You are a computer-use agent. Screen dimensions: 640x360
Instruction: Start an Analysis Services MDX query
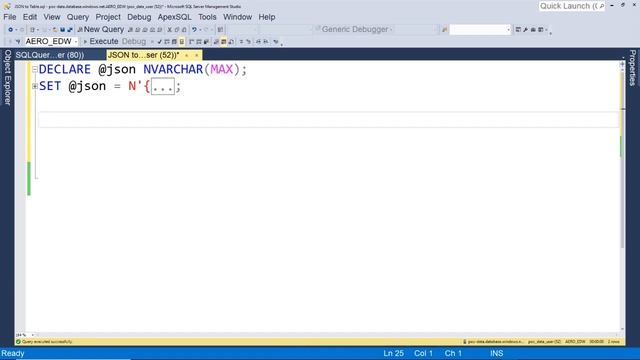coord(137,29)
